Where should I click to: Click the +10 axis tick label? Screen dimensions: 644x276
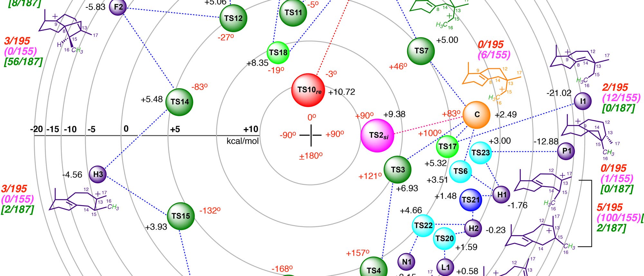point(251,129)
